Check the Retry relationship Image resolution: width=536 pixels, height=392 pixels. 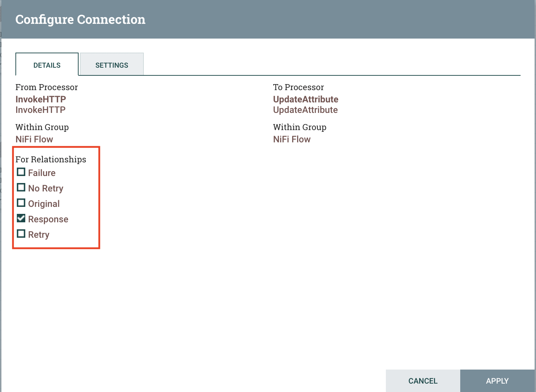tap(21, 234)
